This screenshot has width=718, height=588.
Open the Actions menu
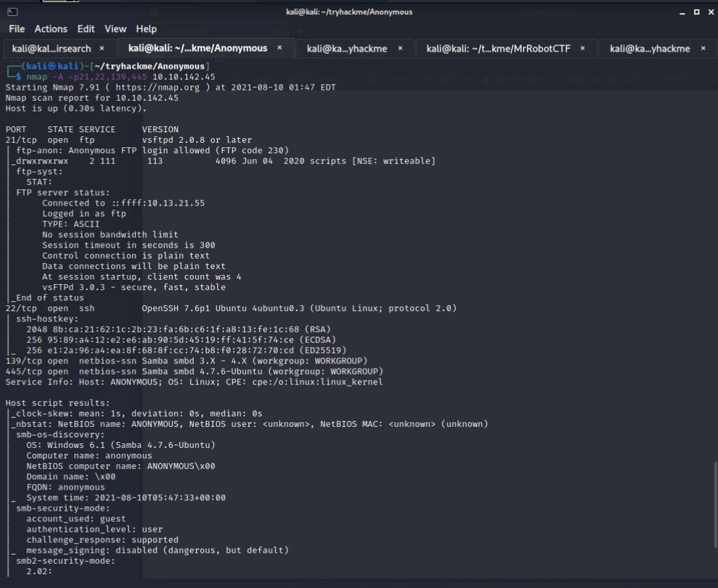(x=51, y=29)
